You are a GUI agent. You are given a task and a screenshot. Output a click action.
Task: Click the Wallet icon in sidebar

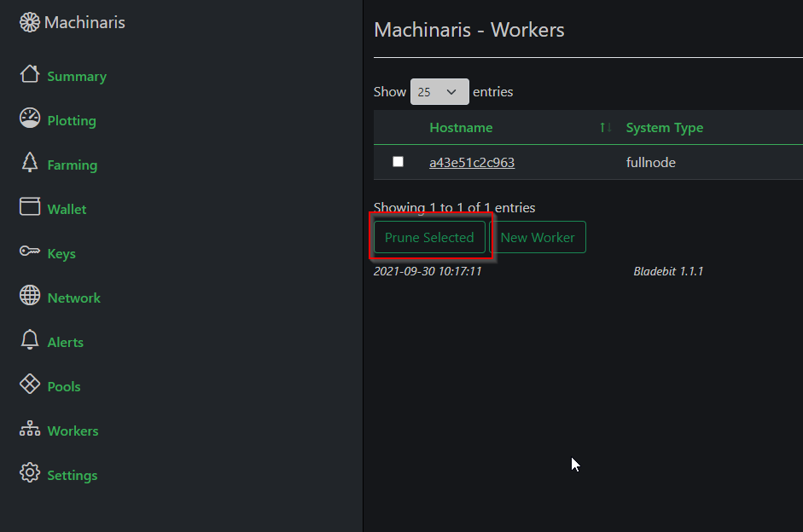pos(30,206)
